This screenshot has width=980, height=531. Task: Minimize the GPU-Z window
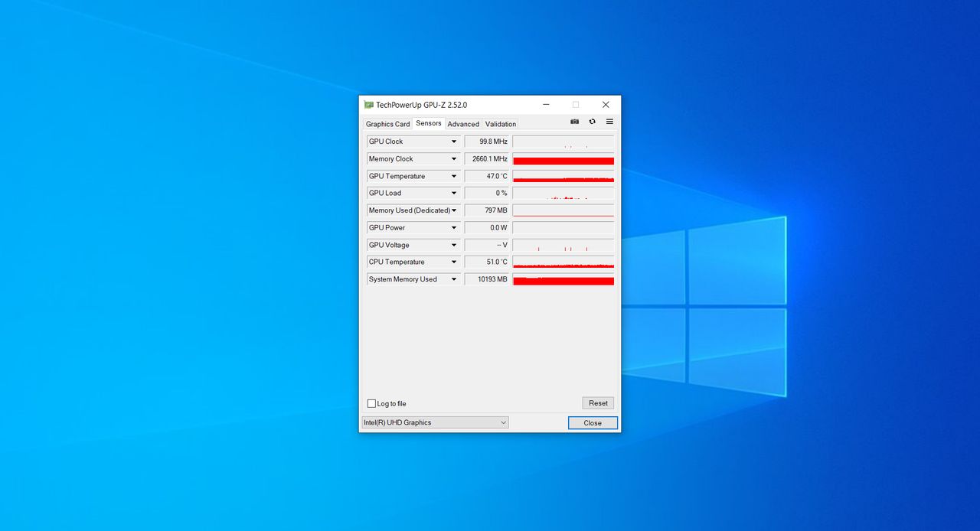point(546,105)
